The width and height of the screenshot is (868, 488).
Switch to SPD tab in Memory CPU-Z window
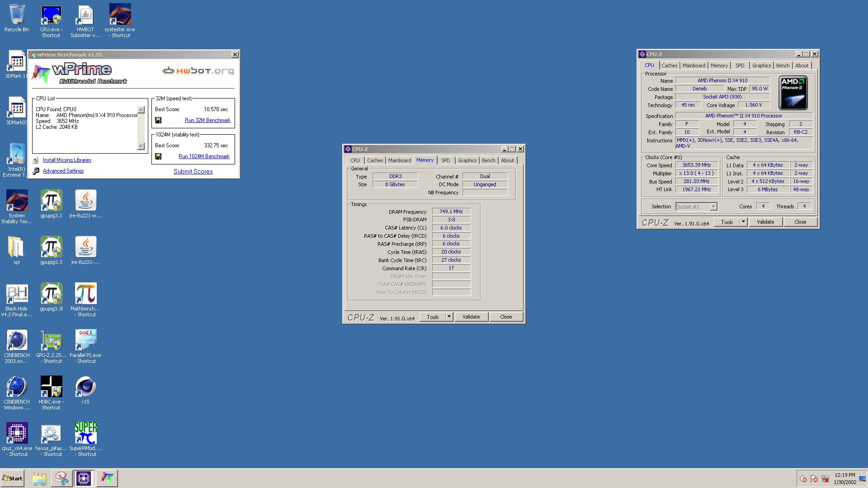click(x=445, y=160)
